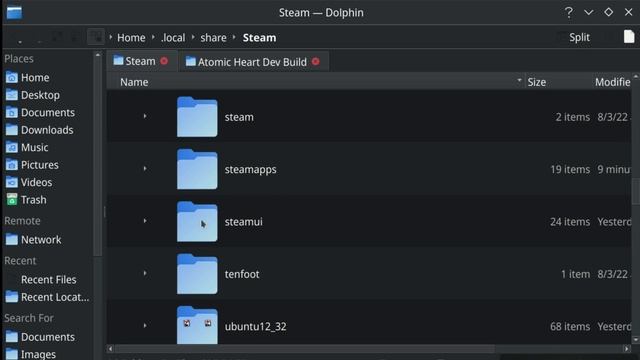Screen dimensions: 640x360
Task: Click the Split view button
Action: click(x=579, y=37)
